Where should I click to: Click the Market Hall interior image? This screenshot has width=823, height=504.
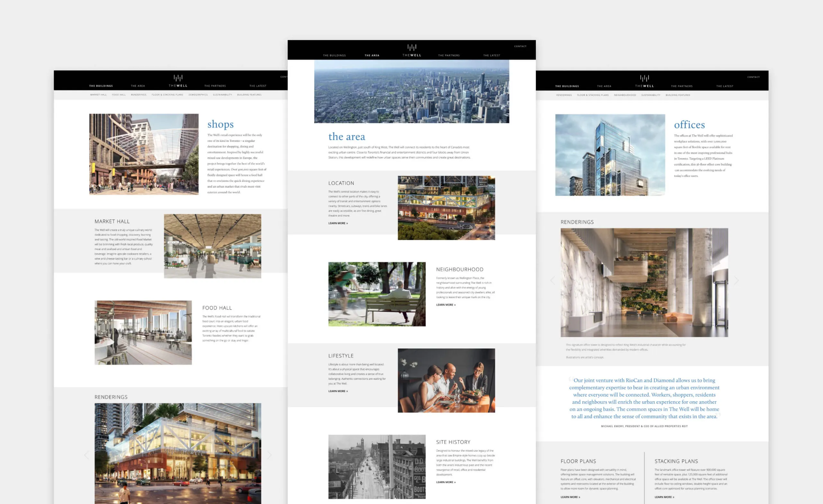pos(213,246)
